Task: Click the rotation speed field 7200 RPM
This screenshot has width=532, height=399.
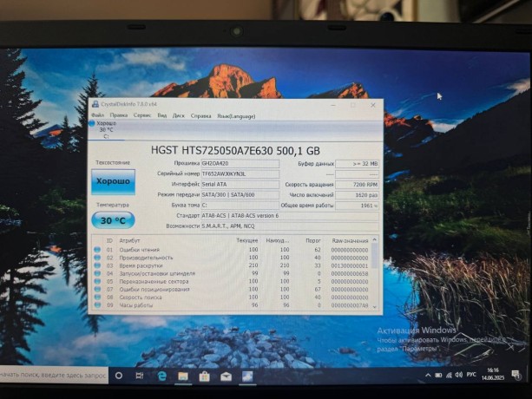Action: (357, 185)
